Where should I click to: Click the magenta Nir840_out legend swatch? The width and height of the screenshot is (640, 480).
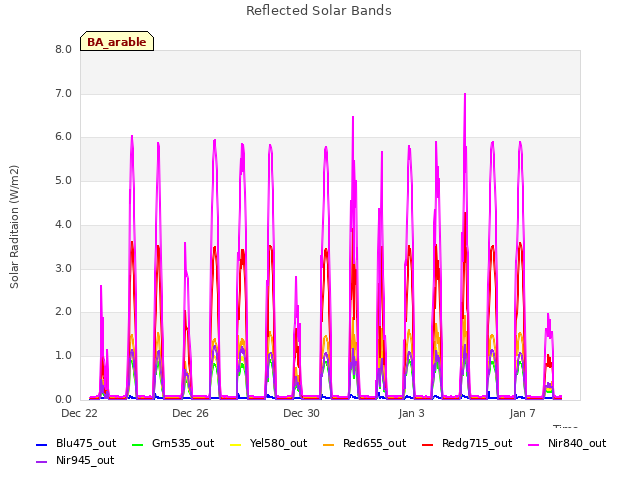coord(533,444)
